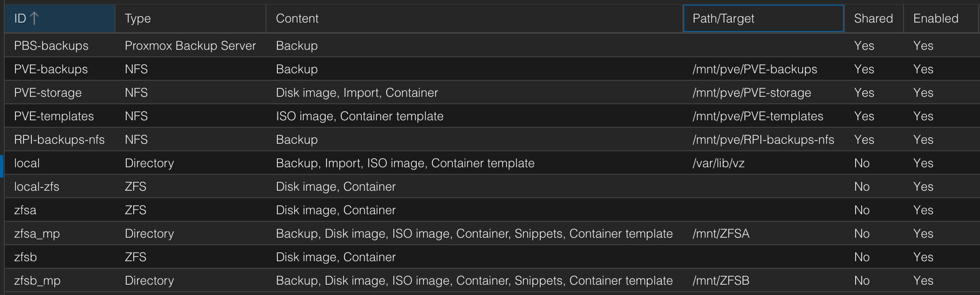
Task: Select the local Directory storage row
Action: tap(27, 163)
